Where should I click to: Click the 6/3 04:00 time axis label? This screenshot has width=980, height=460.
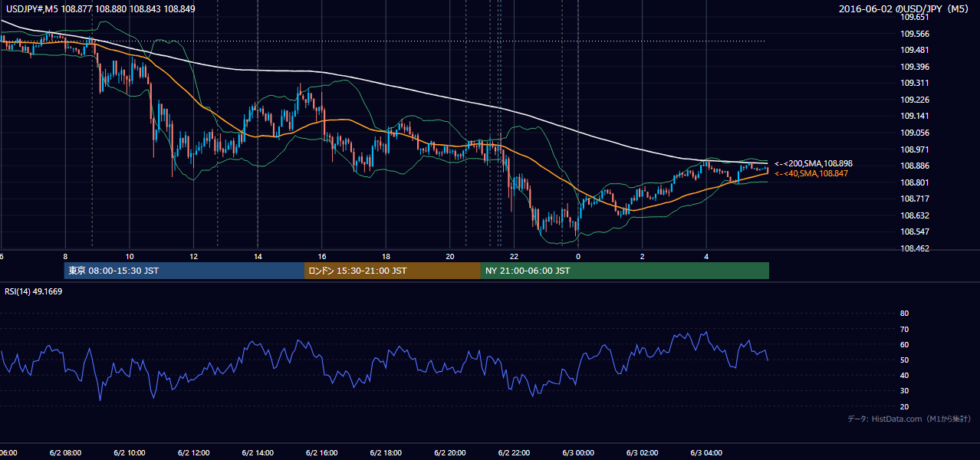coord(706,452)
